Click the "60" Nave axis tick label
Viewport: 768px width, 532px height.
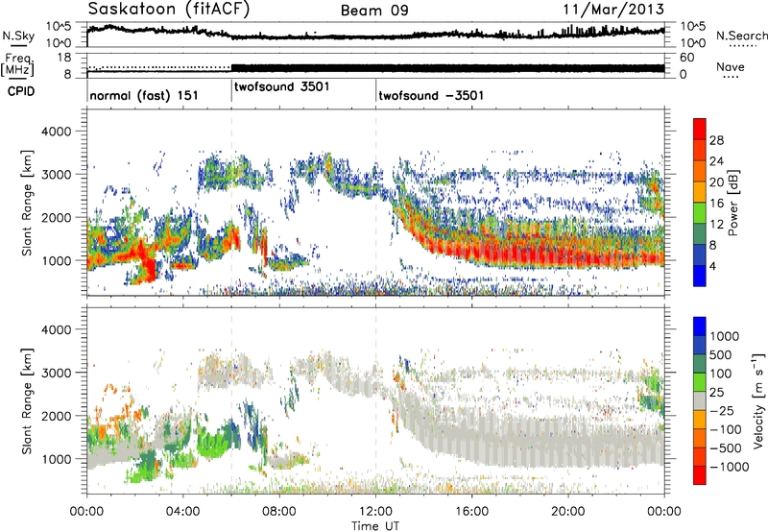(687, 58)
